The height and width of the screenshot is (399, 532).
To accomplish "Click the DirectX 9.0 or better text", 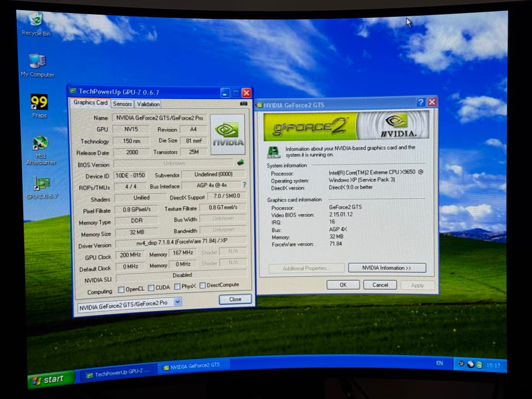I will click(x=350, y=187).
